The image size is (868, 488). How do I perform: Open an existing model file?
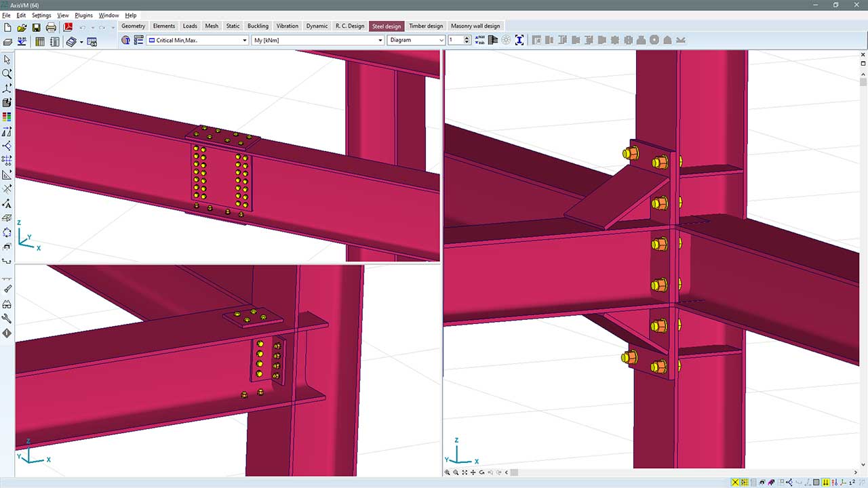22,28
